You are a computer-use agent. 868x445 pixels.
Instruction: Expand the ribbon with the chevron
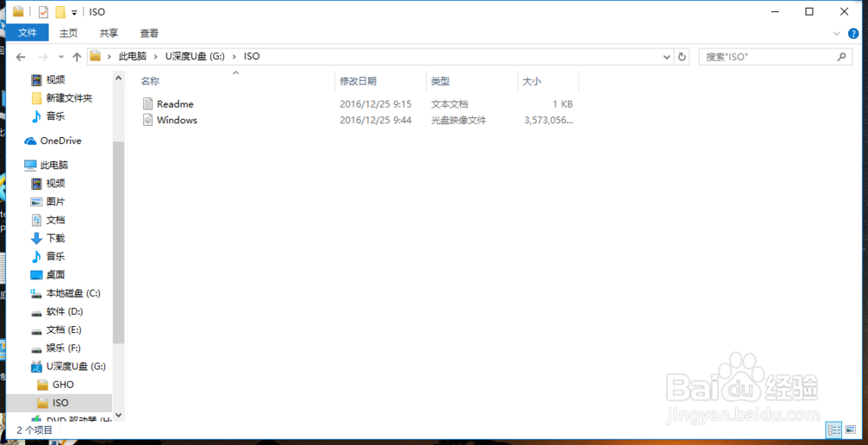[x=837, y=34]
